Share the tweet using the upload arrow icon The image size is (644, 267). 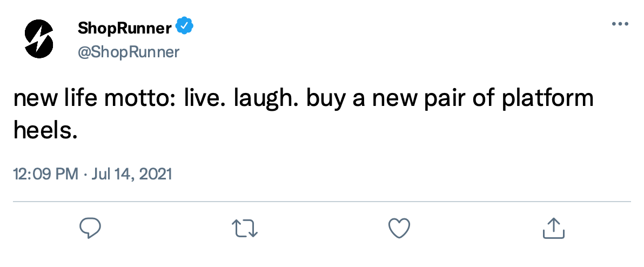click(553, 228)
